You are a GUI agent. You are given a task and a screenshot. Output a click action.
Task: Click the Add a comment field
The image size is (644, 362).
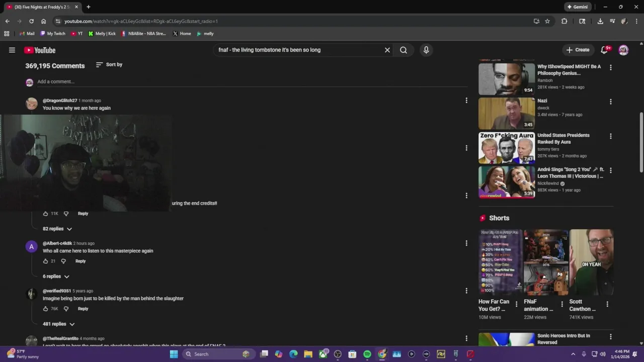[x=252, y=81]
